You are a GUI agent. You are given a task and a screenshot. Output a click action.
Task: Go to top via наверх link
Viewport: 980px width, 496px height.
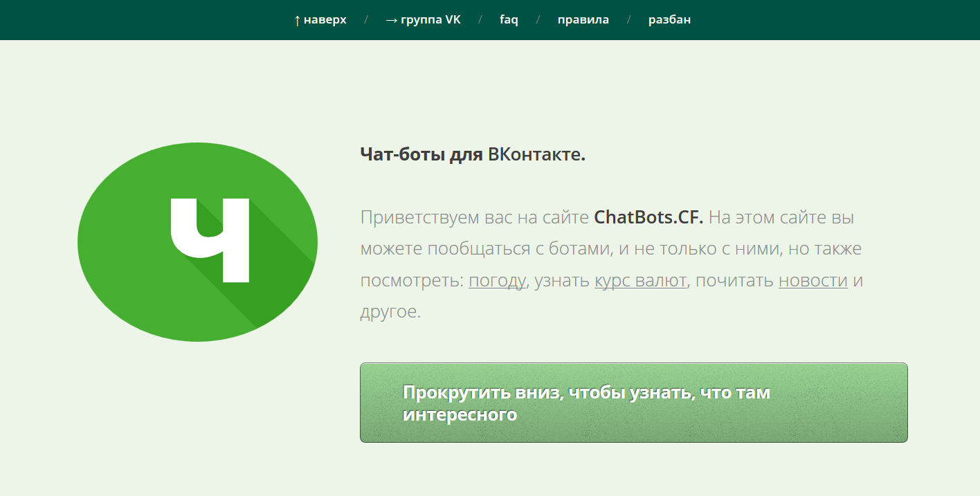(x=320, y=19)
